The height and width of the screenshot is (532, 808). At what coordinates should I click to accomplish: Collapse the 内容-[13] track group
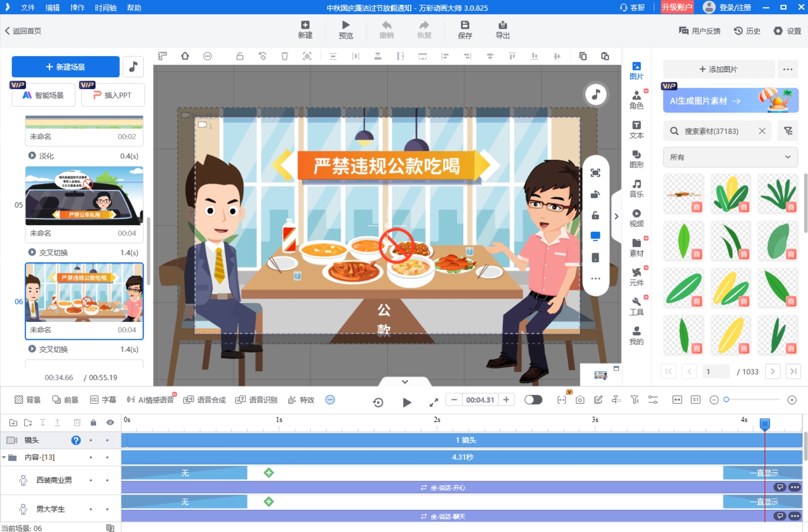tap(5, 457)
